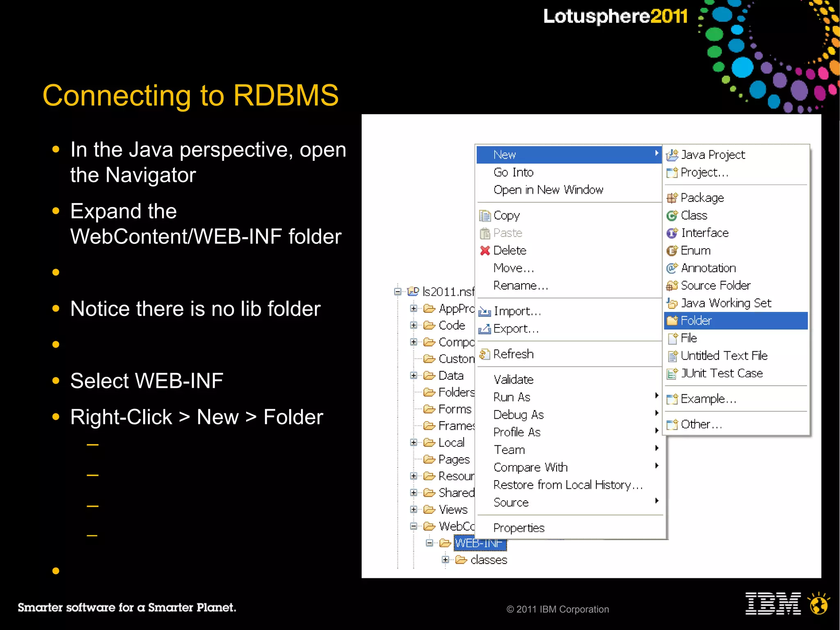Image resolution: width=840 pixels, height=630 pixels.
Task: Click the red Delete X icon
Action: coord(485,250)
